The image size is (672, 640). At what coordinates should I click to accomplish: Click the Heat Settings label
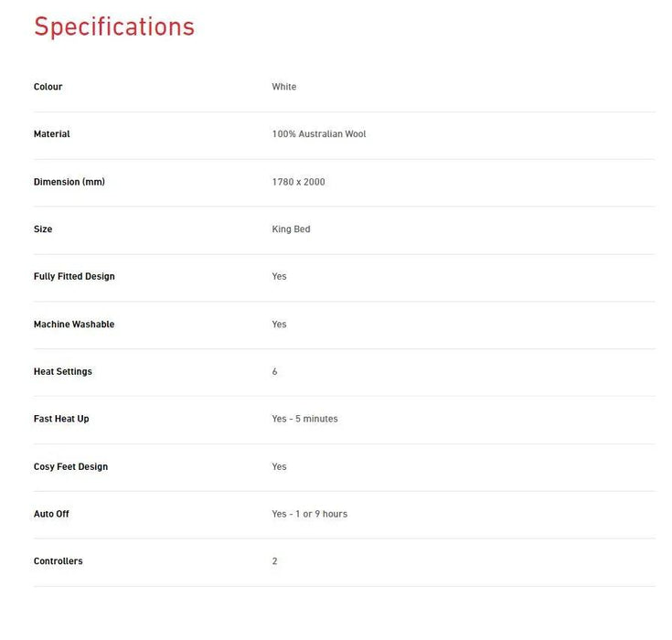[x=63, y=372]
